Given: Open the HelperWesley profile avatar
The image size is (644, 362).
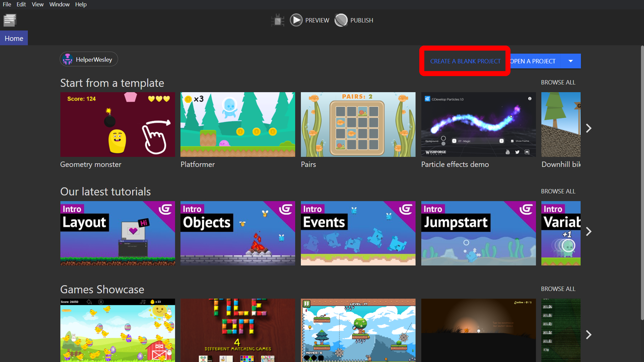Looking at the screenshot, I should point(68,59).
